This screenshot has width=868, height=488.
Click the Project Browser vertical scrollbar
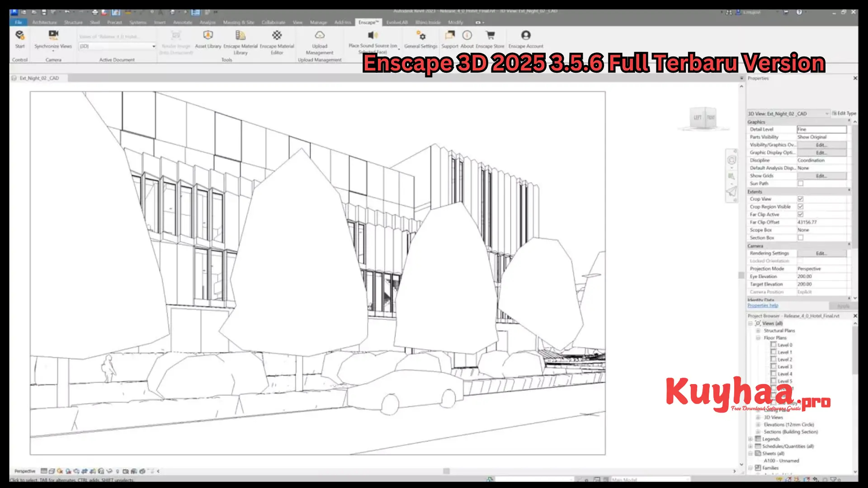(855, 350)
